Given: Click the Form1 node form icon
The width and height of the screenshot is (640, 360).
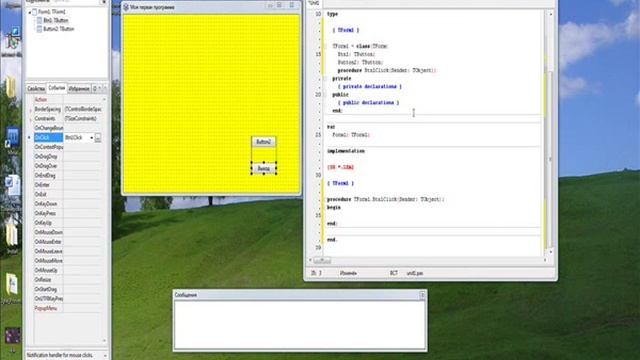Looking at the screenshot, I should [35, 12].
